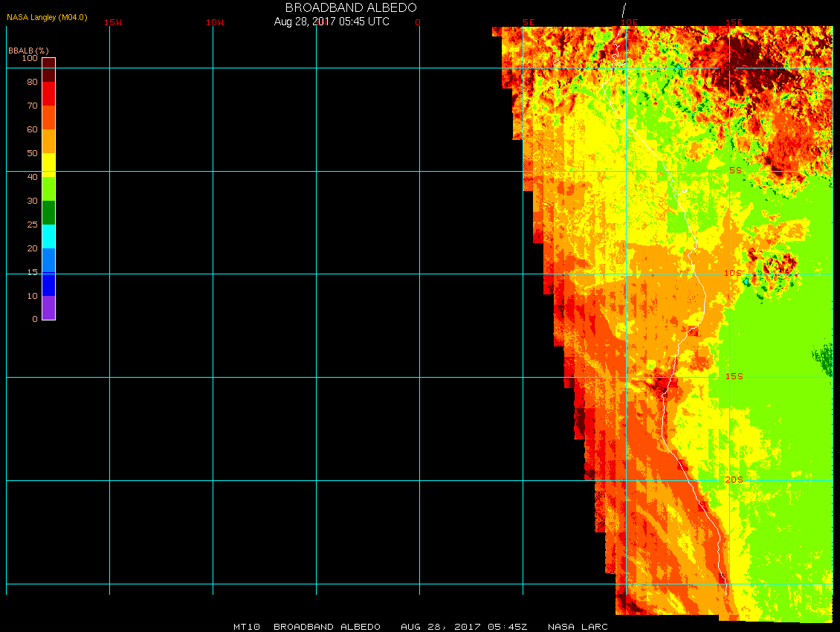The height and width of the screenshot is (632, 840).
Task: Select the dark green 25–30% legend swatch
Action: point(48,213)
